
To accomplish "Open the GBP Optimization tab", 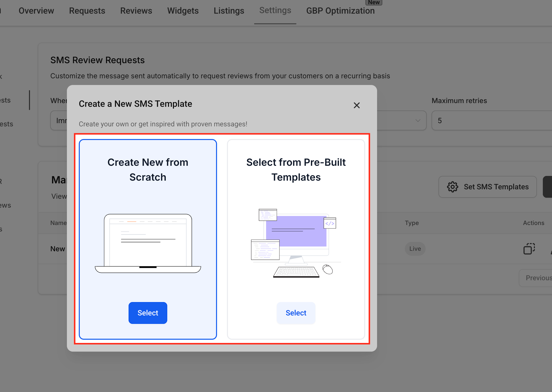I will (340, 11).
